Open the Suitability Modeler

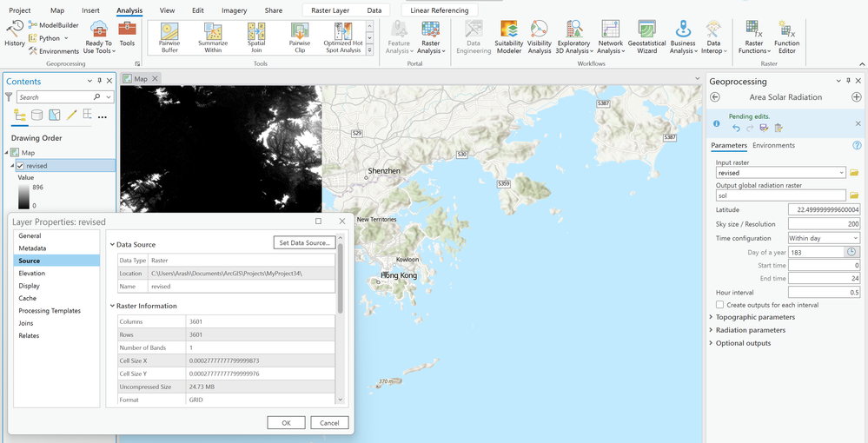pyautogui.click(x=509, y=38)
